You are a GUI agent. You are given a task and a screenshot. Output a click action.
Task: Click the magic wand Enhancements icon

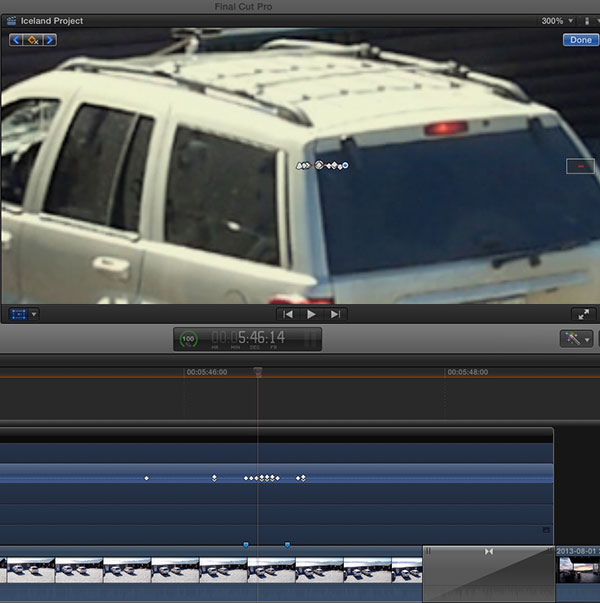(572, 339)
